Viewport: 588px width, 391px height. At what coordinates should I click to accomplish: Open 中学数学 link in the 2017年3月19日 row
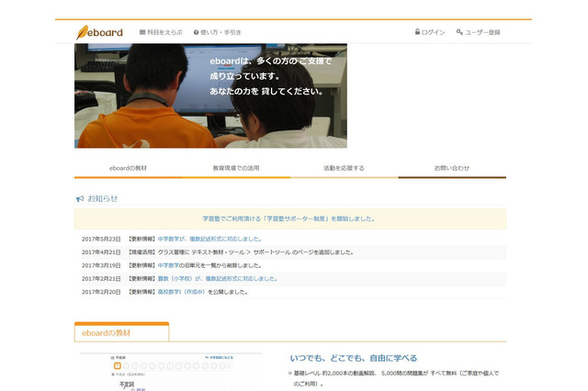pyautogui.click(x=168, y=265)
